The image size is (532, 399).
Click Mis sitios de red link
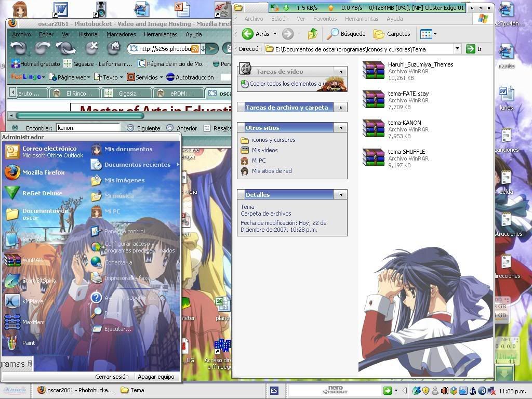[267, 171]
